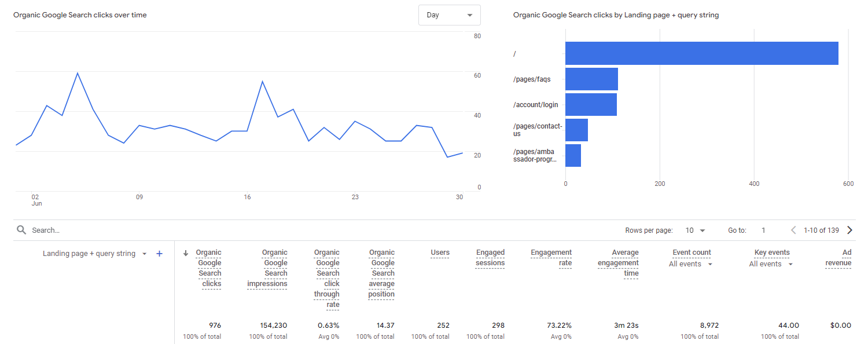The image size is (868, 344).
Task: Click the search magnifier icon
Action: [21, 230]
